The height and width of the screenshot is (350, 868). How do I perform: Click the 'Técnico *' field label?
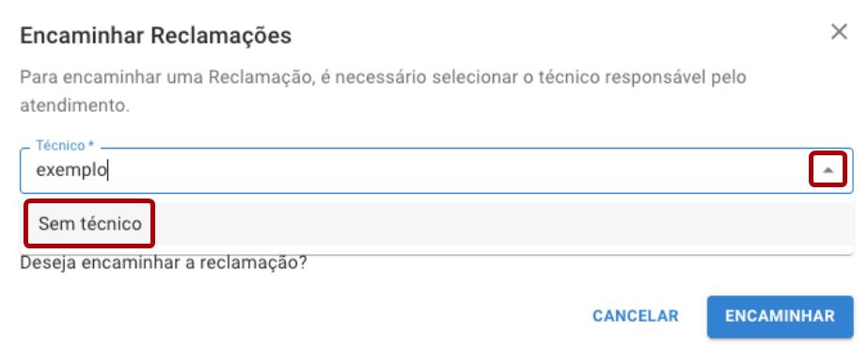click(x=65, y=146)
